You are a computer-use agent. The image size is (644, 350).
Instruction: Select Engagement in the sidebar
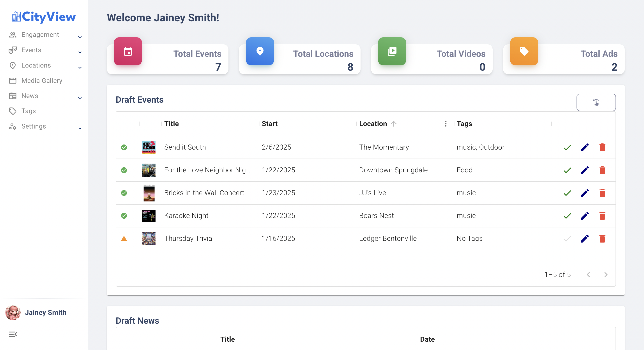point(40,35)
